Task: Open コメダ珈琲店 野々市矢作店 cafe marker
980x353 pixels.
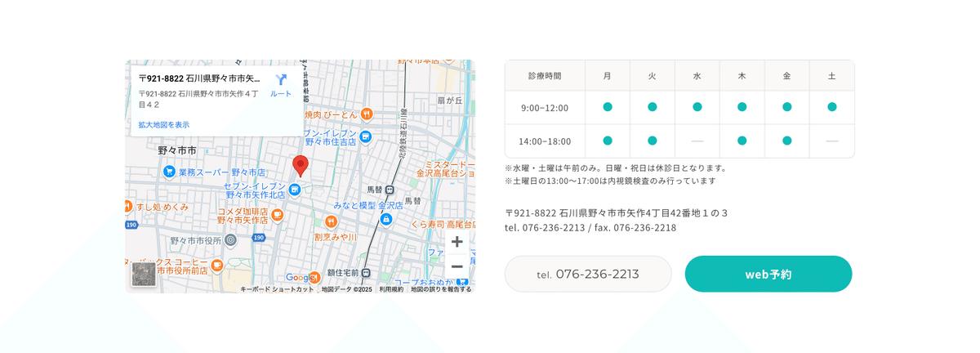Action: pyautogui.click(x=278, y=215)
